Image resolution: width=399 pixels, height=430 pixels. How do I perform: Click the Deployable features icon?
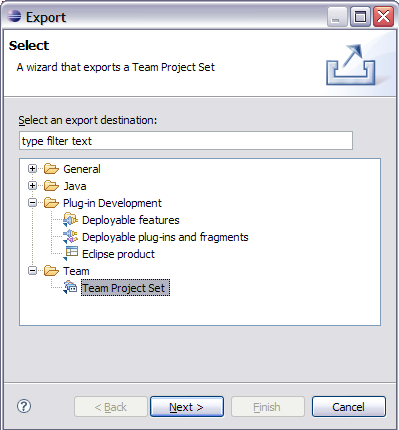(x=70, y=220)
